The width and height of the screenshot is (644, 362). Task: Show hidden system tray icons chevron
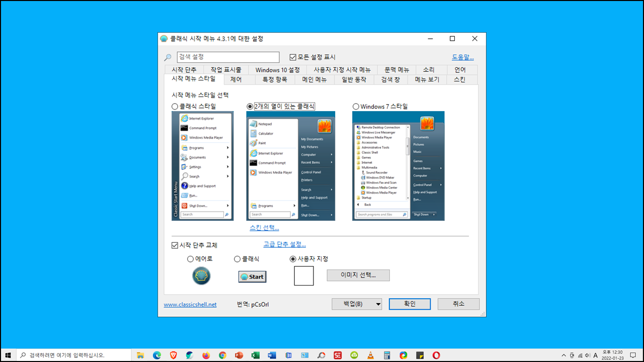pos(563,355)
